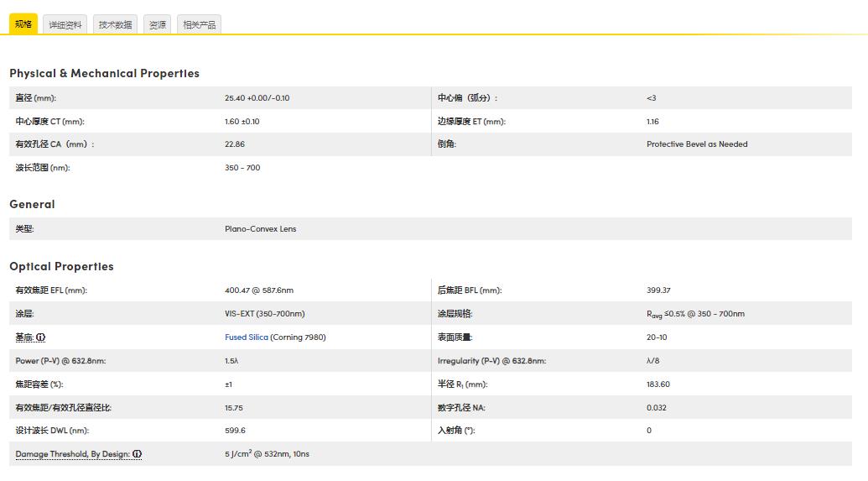This screenshot has width=868, height=481.
Task: Click the General section heading
Action: pyautogui.click(x=32, y=204)
